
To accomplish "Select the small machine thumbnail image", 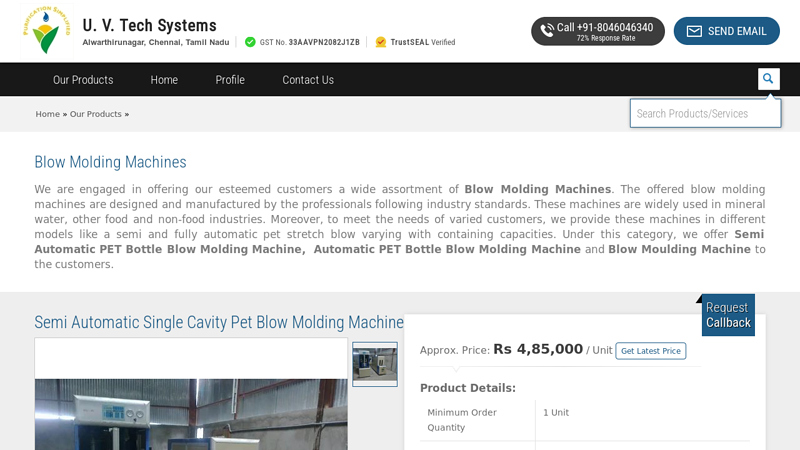I will coord(375,364).
